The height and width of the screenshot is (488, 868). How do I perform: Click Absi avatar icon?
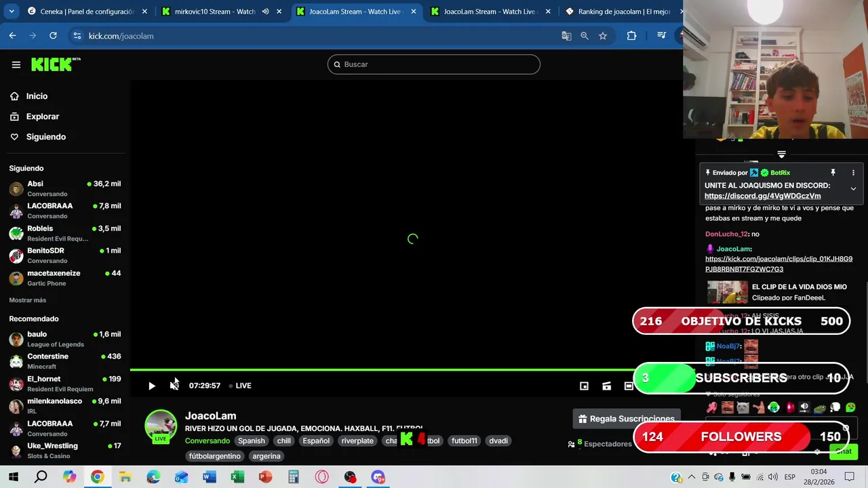16,188
